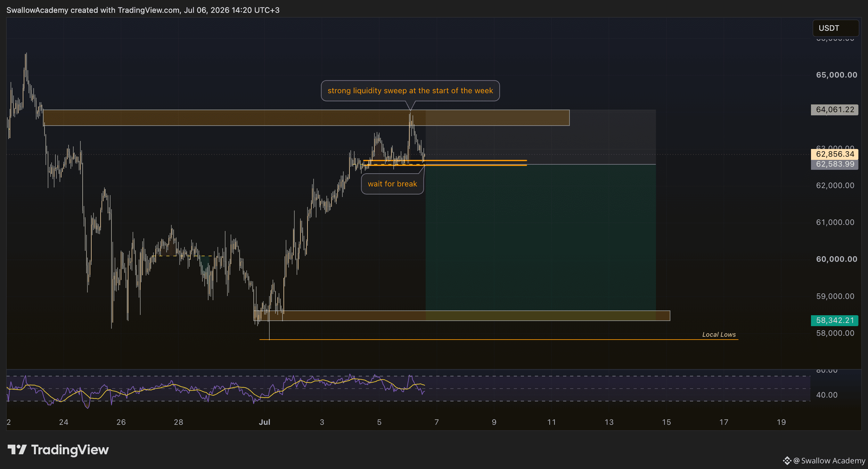Click the 60,000.00 price axis label
Screen dimensions: 868x469
pos(836,259)
